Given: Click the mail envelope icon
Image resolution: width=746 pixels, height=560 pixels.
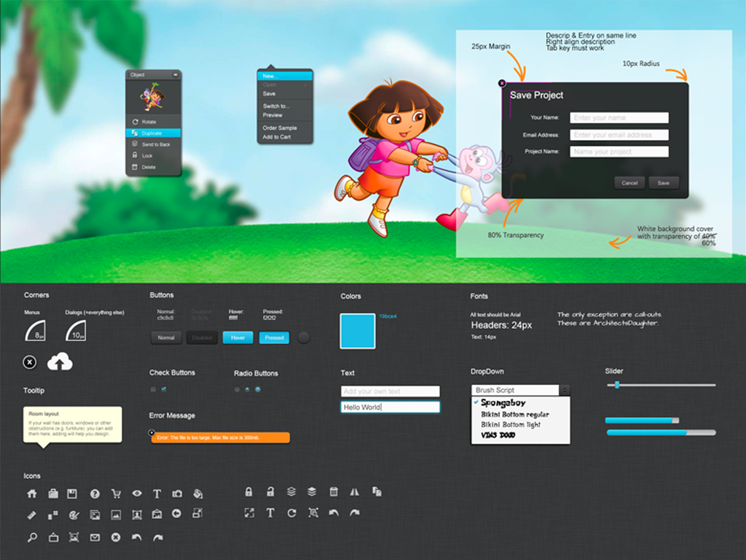Looking at the screenshot, I should [94, 538].
